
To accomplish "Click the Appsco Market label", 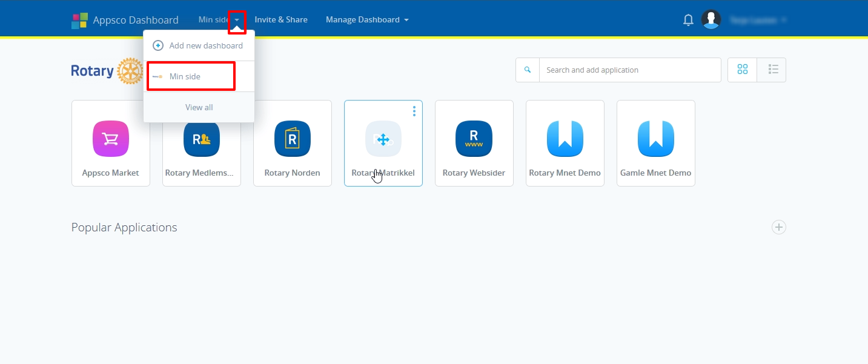I will pyautogui.click(x=111, y=173).
